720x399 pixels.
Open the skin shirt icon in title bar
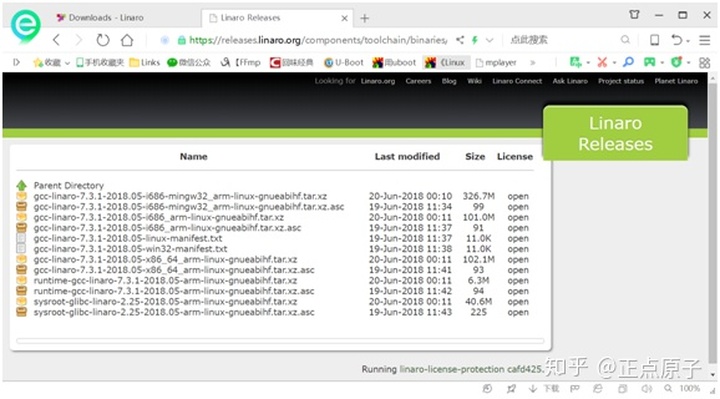point(634,15)
